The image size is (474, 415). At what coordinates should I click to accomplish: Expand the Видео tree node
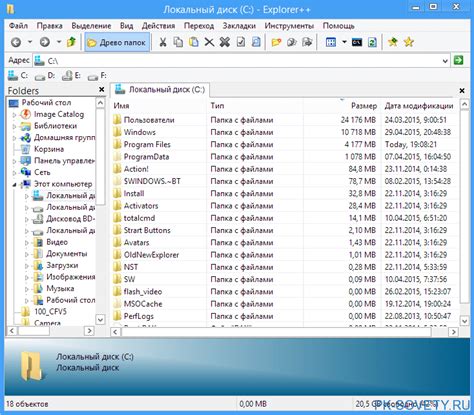tap(27, 243)
